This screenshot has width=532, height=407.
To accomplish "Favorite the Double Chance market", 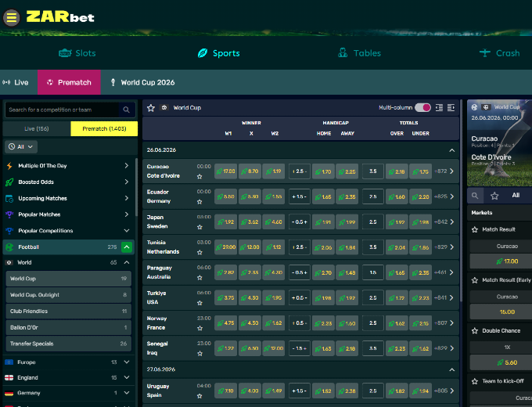I will 475,330.
